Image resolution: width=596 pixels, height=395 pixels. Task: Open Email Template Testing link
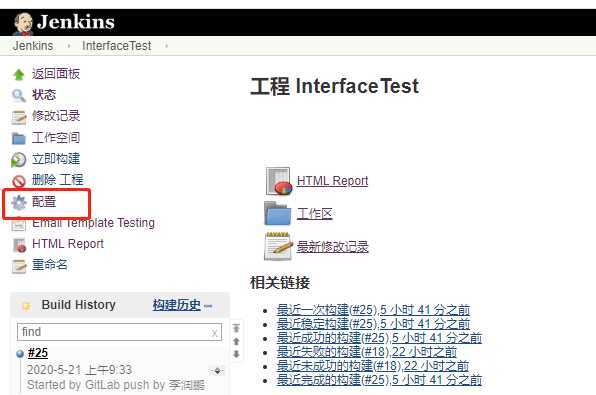pyautogui.click(x=93, y=222)
